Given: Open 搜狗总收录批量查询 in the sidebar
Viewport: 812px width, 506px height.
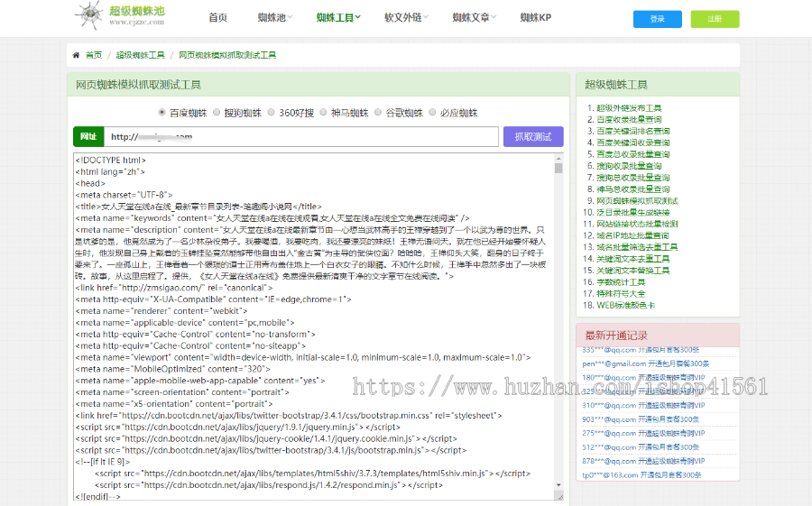Looking at the screenshot, I should 632,178.
